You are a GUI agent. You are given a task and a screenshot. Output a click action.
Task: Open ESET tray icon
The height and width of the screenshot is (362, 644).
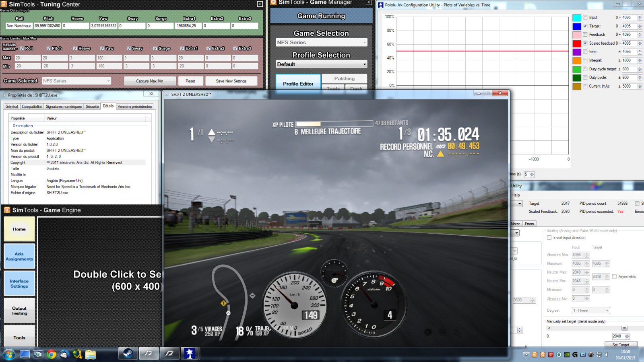pyautogui.click(x=559, y=355)
